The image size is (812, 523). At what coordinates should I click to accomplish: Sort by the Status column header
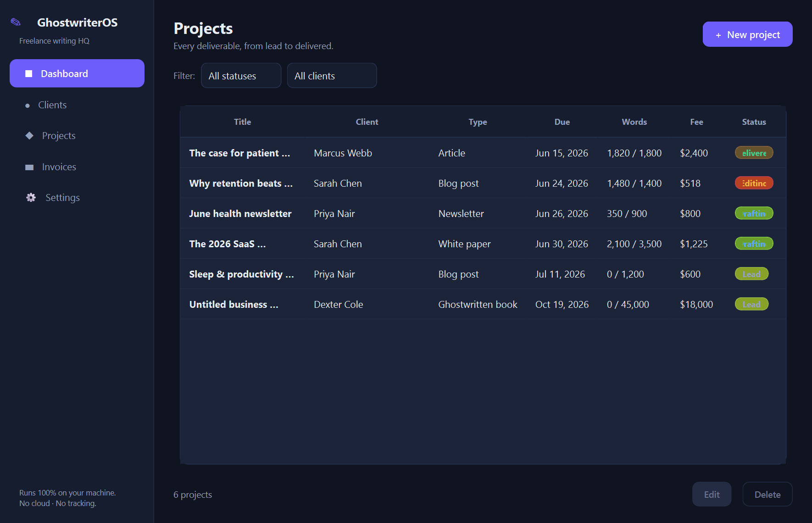pos(754,122)
